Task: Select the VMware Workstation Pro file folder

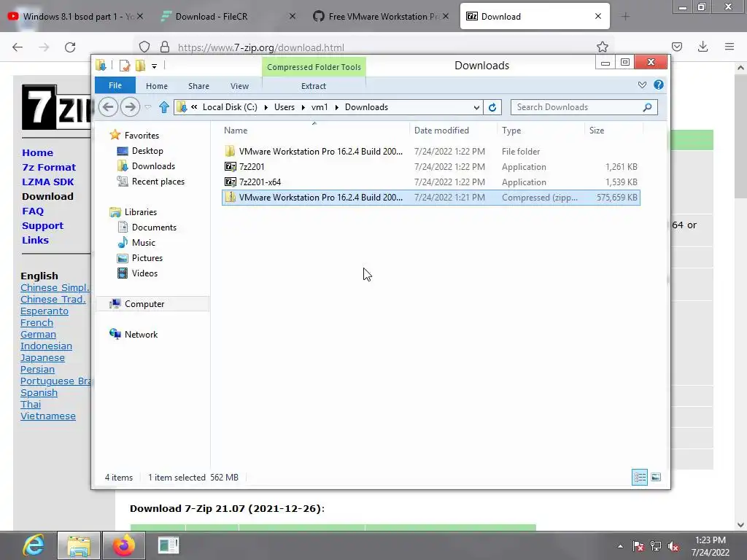Action: point(430,152)
